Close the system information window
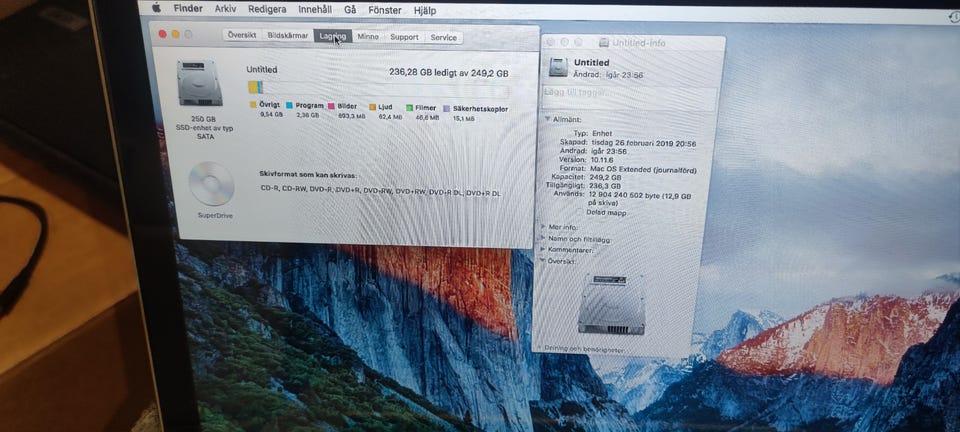Screen dimensions: 960x432 (162, 34)
